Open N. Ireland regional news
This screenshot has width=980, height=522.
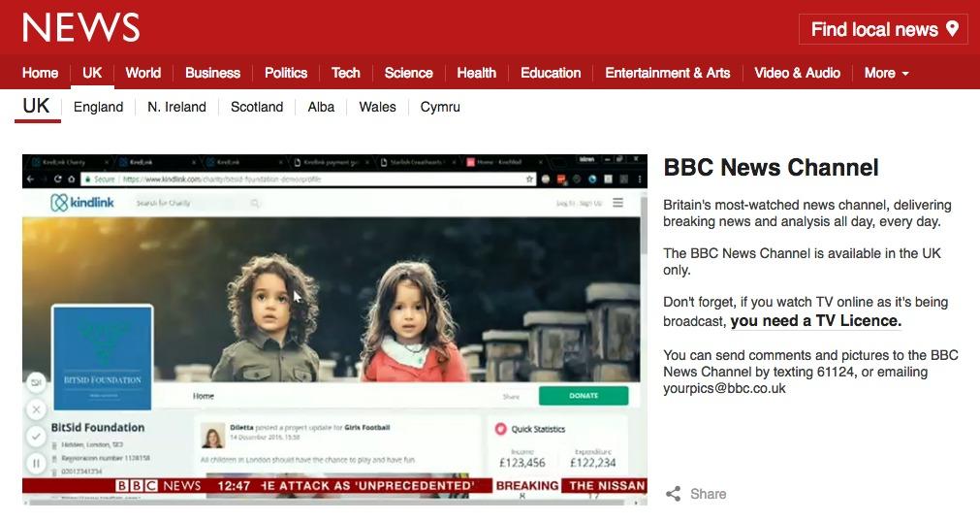(176, 107)
